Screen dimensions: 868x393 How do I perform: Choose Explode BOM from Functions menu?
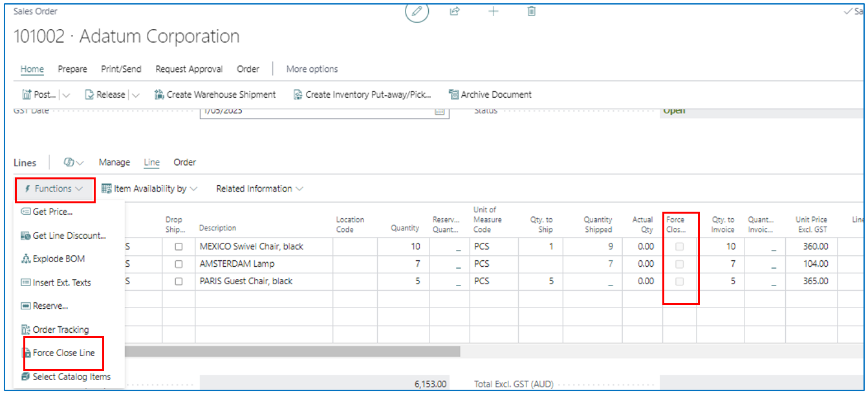click(58, 259)
